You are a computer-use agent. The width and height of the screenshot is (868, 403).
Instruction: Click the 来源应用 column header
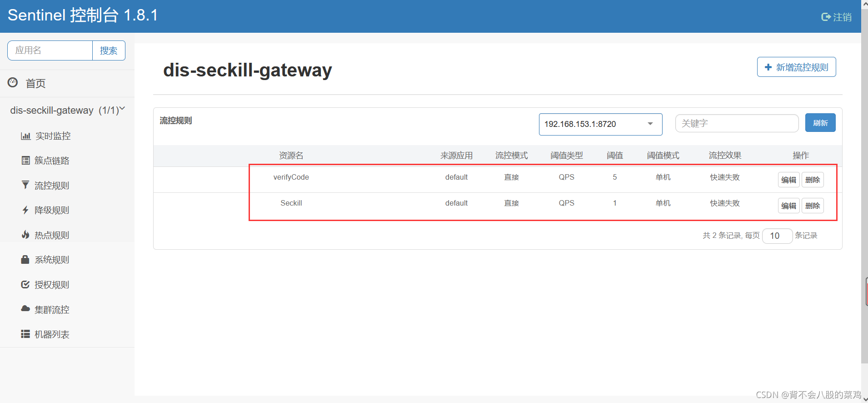point(456,156)
